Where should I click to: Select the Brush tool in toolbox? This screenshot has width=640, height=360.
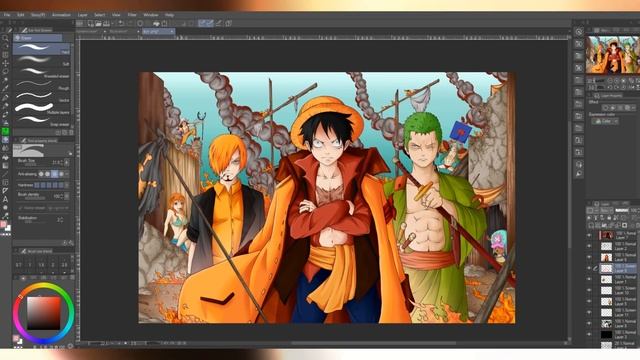[x=5, y=114]
